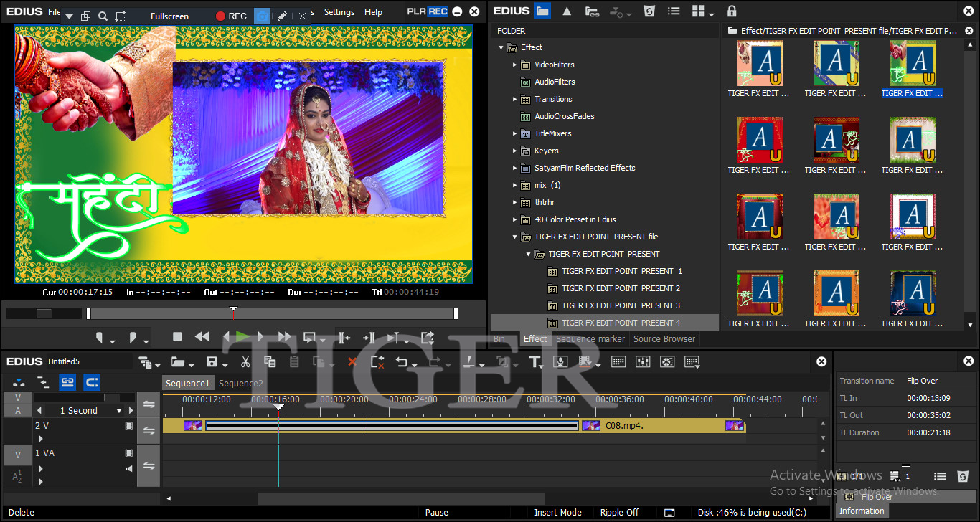Click the red REC record button

point(231,16)
